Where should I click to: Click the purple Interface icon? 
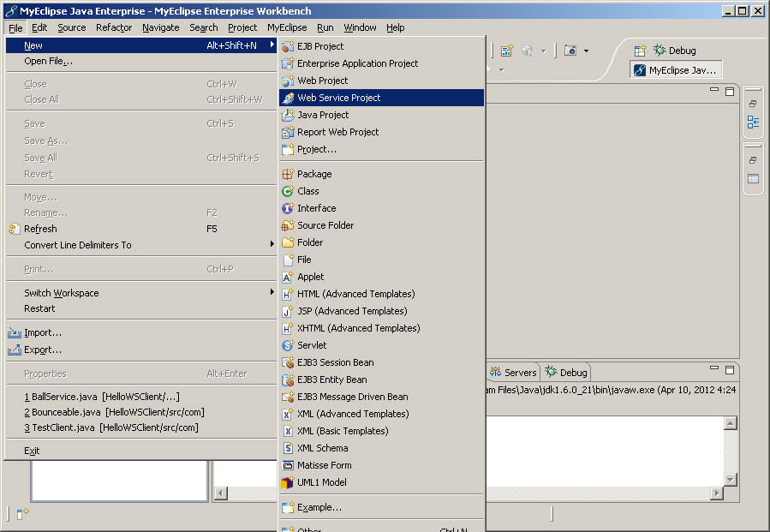(x=288, y=208)
